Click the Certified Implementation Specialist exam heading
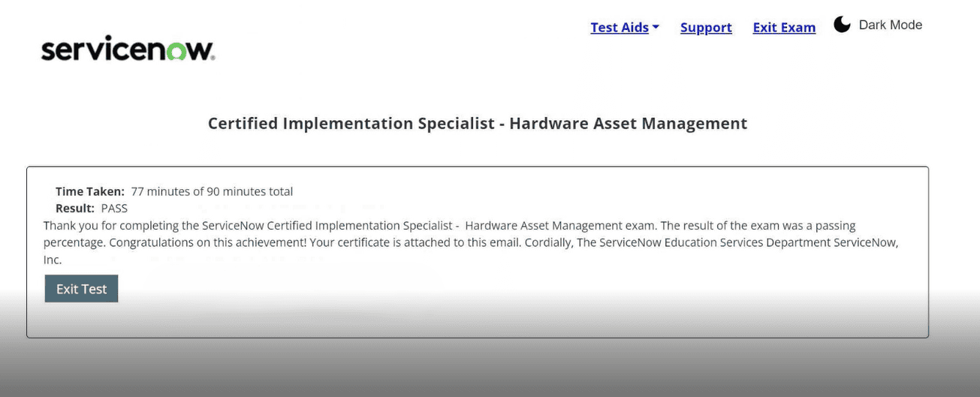 pyautogui.click(x=478, y=123)
